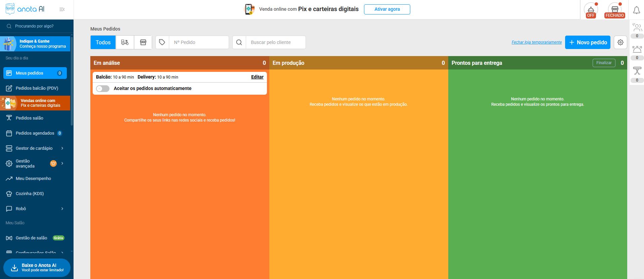
Task: Open the notifications bell
Action: (636, 10)
